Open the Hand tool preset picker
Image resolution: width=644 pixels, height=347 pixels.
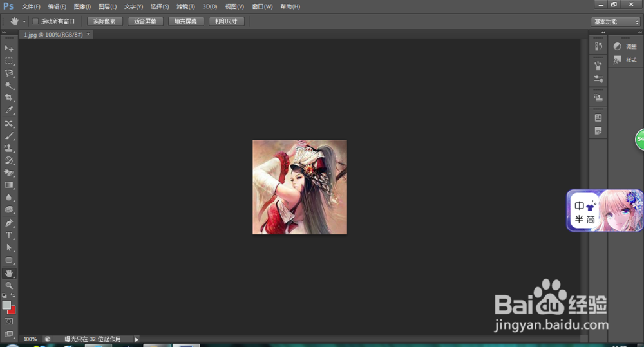(24, 21)
